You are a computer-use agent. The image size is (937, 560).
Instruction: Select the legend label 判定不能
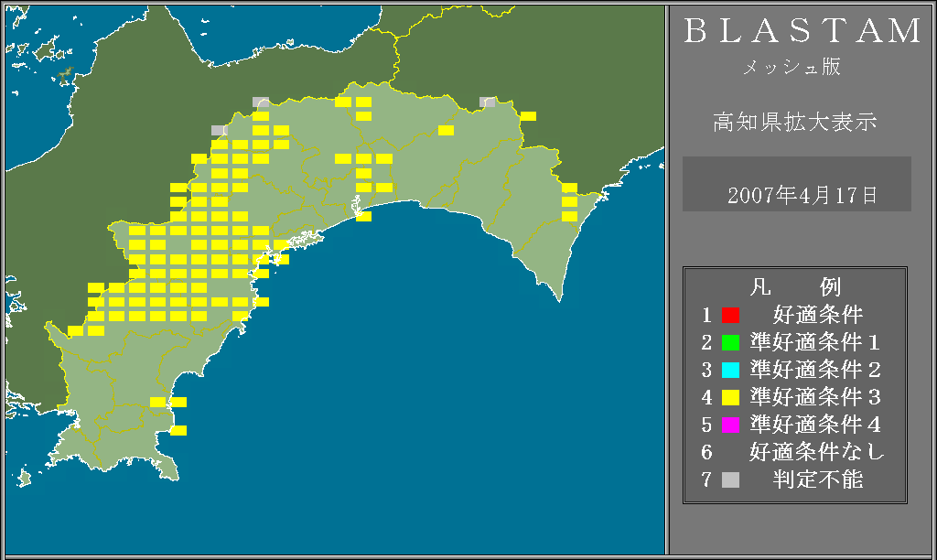click(818, 479)
